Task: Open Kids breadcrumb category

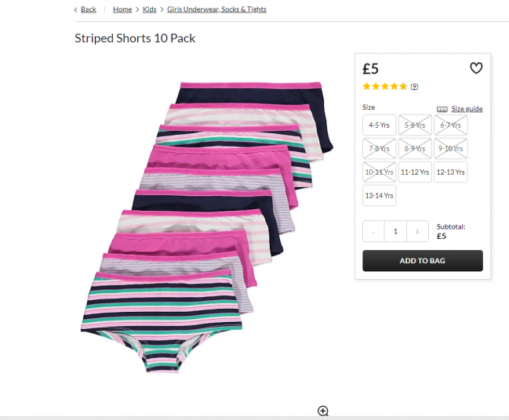Action: click(149, 9)
